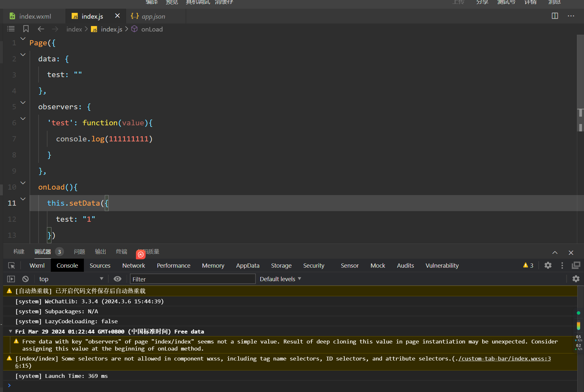Viewport: 584px width, 392px height.
Task: Open the 输出 panel tab
Action: click(x=100, y=252)
